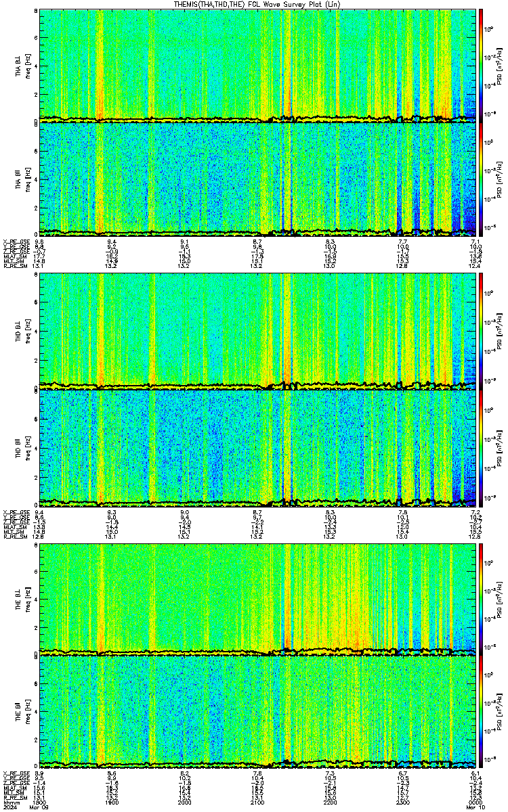
Task: Click the 'THA B⊥ freq [Hz]' axis label
Action: coord(22,66)
